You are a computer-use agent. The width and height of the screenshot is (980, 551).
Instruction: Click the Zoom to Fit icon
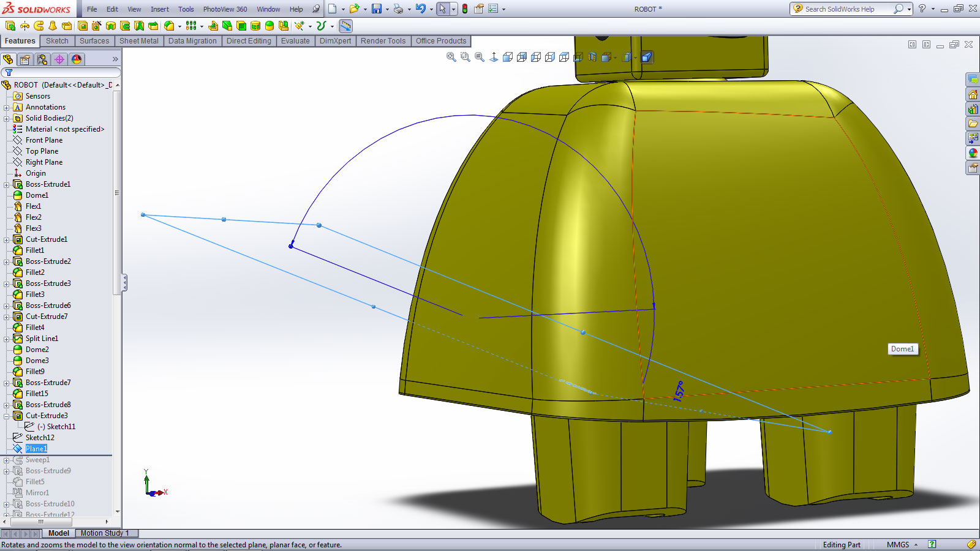pos(451,57)
